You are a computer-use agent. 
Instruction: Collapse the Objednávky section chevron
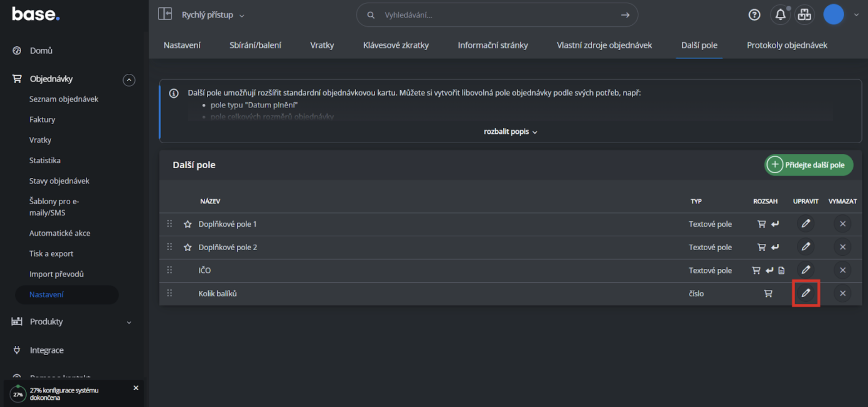(129, 80)
